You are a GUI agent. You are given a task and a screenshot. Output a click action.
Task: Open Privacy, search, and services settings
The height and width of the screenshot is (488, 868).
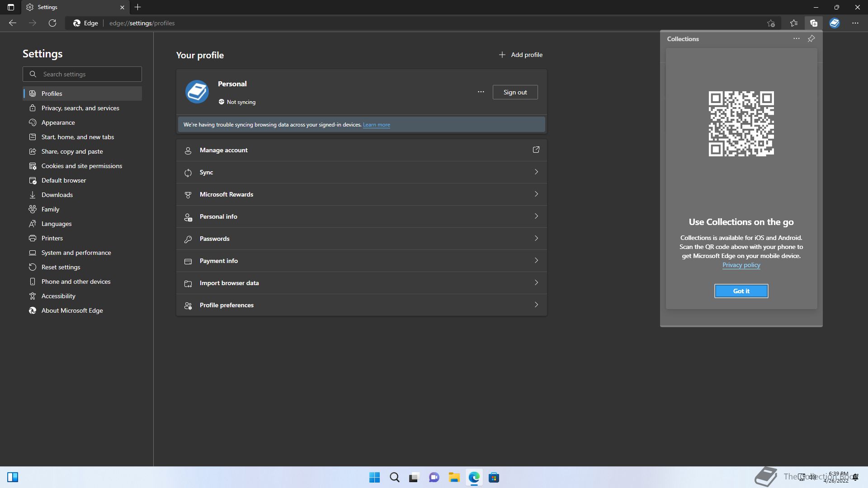click(x=82, y=108)
